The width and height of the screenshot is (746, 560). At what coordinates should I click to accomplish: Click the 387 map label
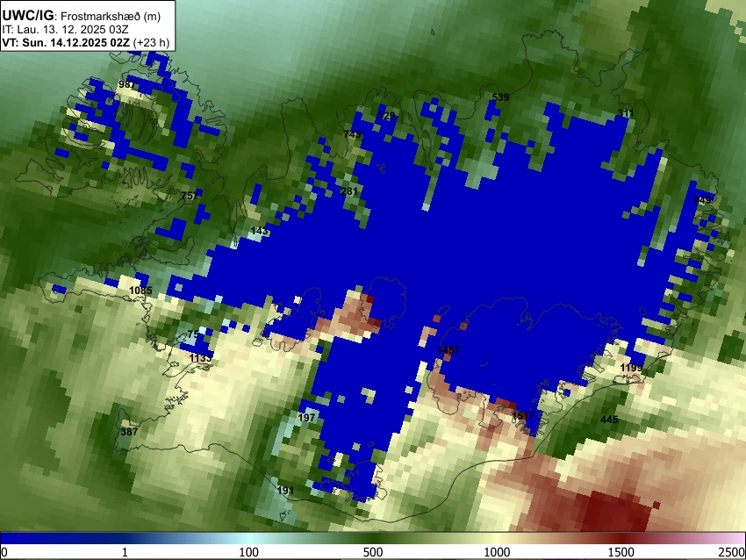129,432
